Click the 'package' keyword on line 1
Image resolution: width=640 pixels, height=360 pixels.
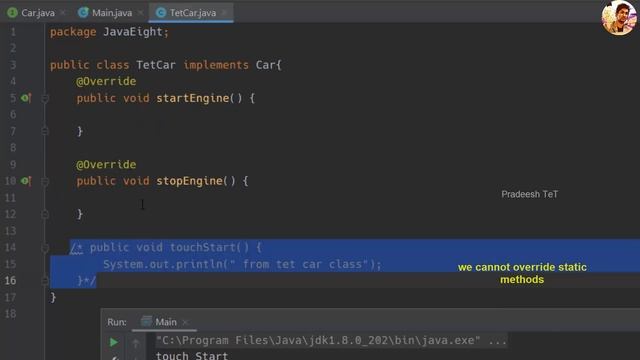73,32
